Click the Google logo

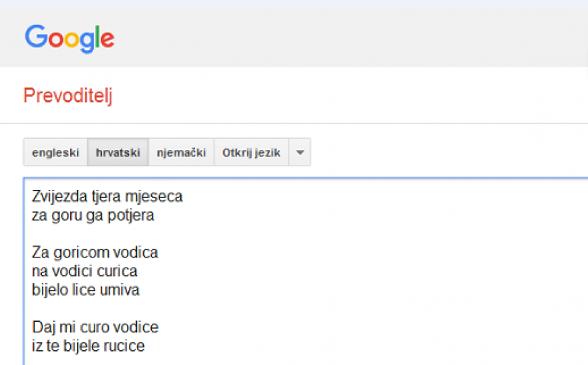(x=70, y=38)
